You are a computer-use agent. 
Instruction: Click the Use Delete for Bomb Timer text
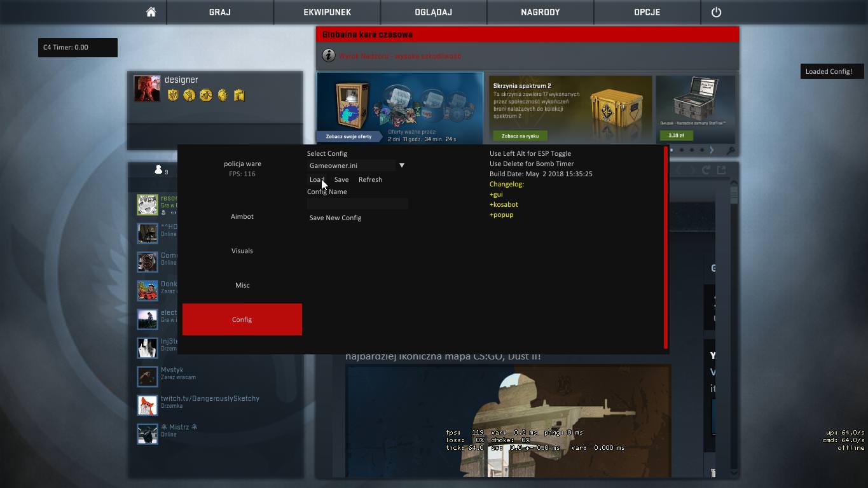pos(532,164)
